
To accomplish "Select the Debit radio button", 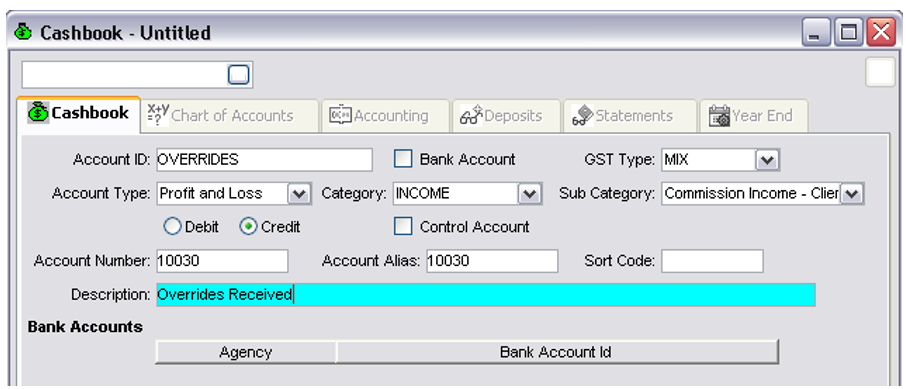I will (173, 227).
